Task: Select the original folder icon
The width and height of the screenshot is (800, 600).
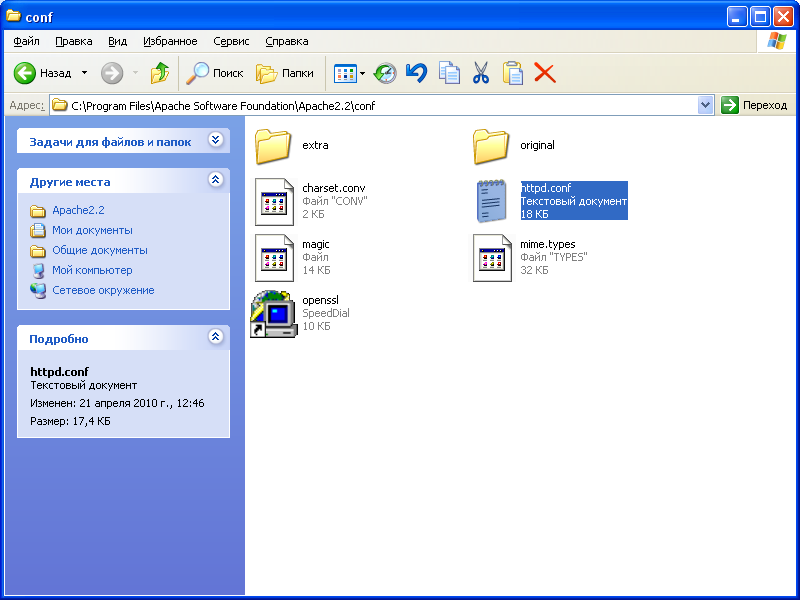Action: 491,146
